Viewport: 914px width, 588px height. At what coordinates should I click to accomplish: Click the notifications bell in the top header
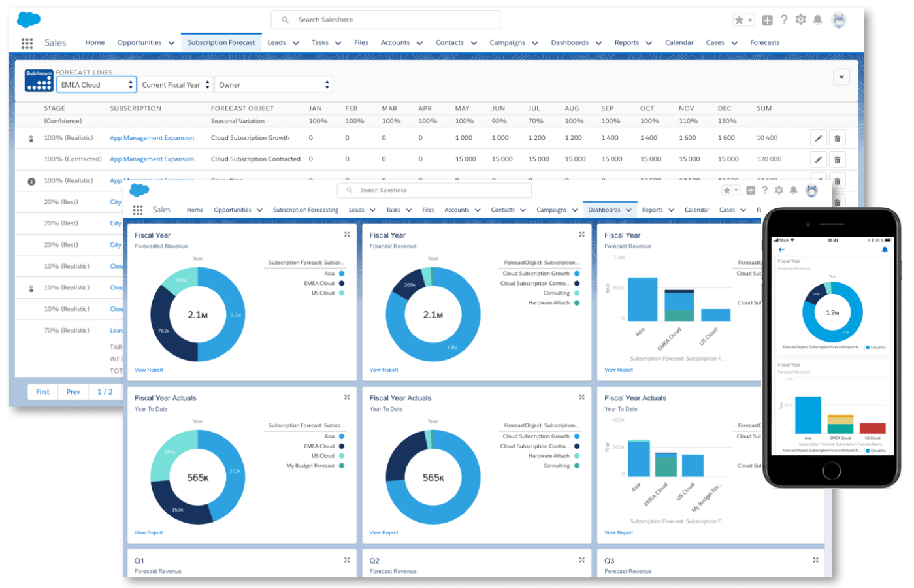817,20
